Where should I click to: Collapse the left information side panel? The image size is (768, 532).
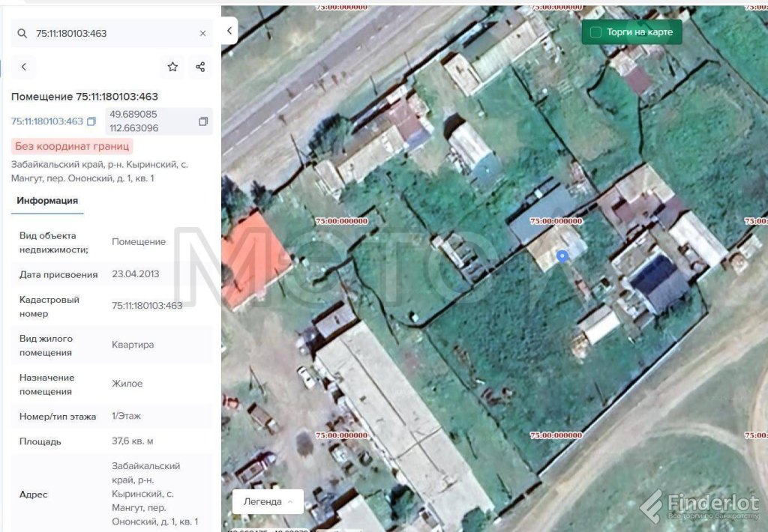tap(229, 31)
